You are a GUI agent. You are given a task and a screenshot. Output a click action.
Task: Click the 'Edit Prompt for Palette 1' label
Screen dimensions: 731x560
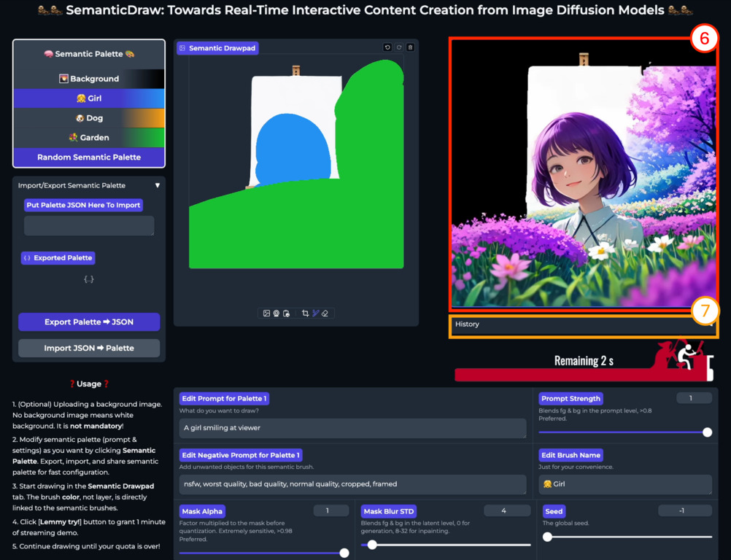(224, 399)
